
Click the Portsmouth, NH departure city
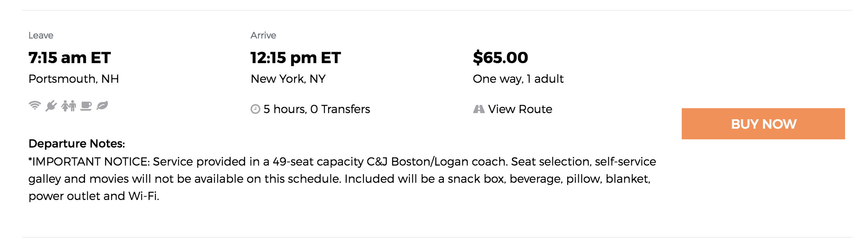74,79
